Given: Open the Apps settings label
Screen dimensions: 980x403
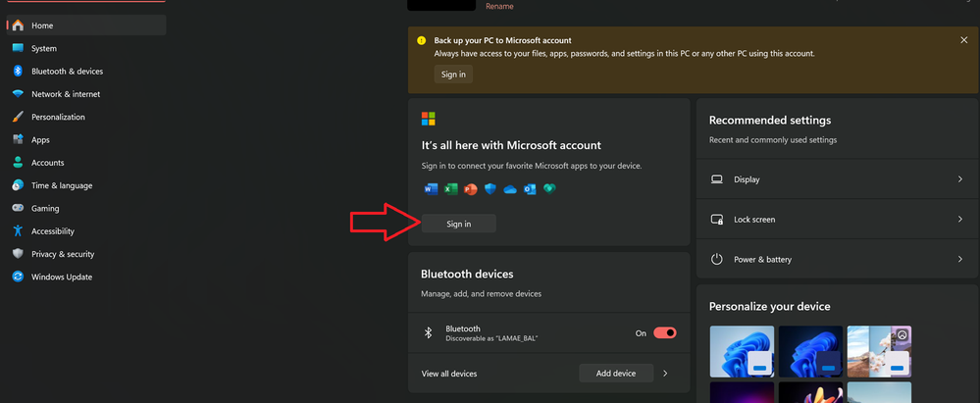Looking at the screenshot, I should tap(40, 140).
